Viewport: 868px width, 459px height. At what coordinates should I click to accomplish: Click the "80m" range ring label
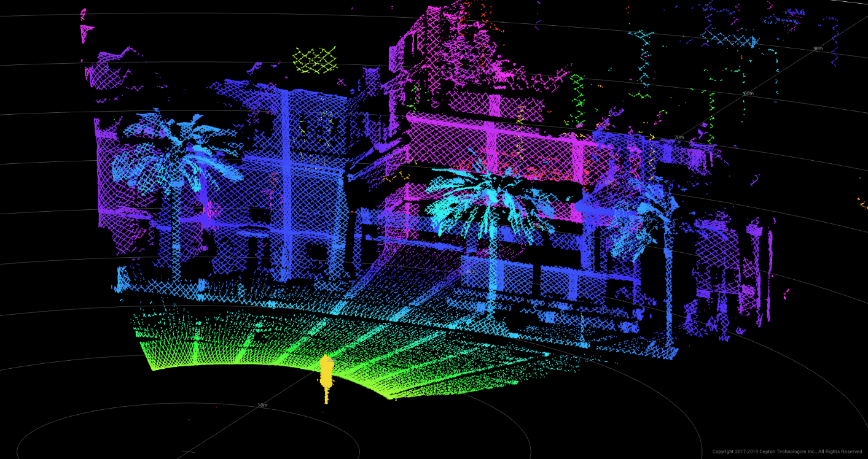pos(748,93)
